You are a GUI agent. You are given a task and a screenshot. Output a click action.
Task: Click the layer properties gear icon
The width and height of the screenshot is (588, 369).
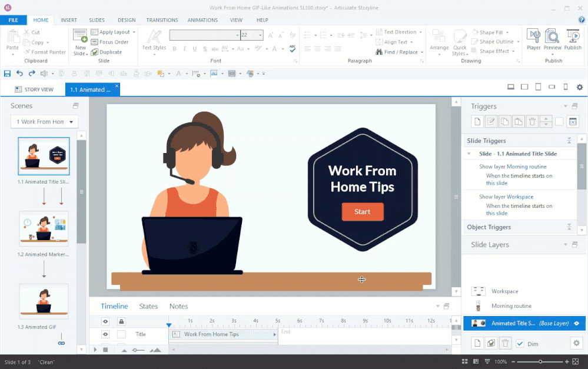576,343
